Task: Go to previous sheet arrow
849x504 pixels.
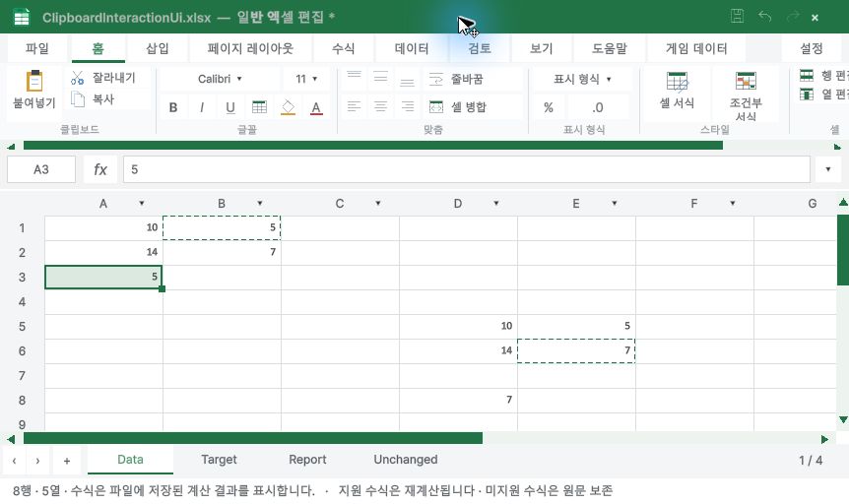Action: [14, 461]
